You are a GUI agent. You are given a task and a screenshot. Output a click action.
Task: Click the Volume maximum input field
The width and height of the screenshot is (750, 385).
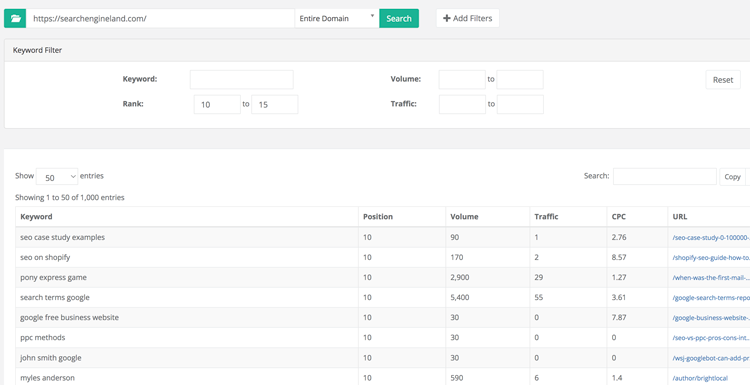point(520,79)
